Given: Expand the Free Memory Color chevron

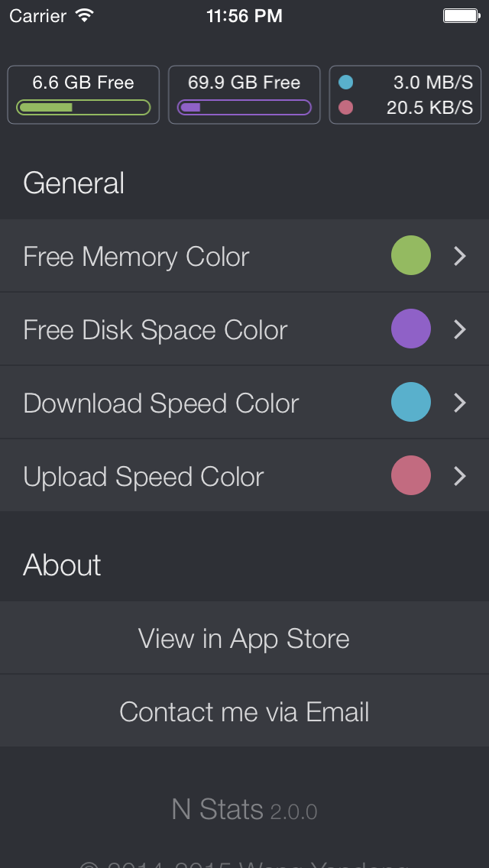Looking at the screenshot, I should [459, 256].
